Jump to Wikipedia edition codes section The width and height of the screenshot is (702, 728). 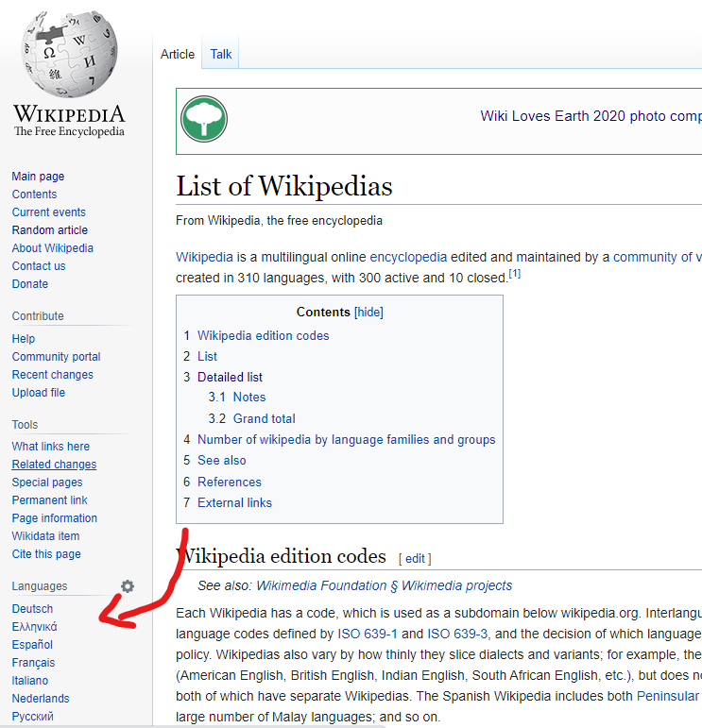tap(264, 336)
